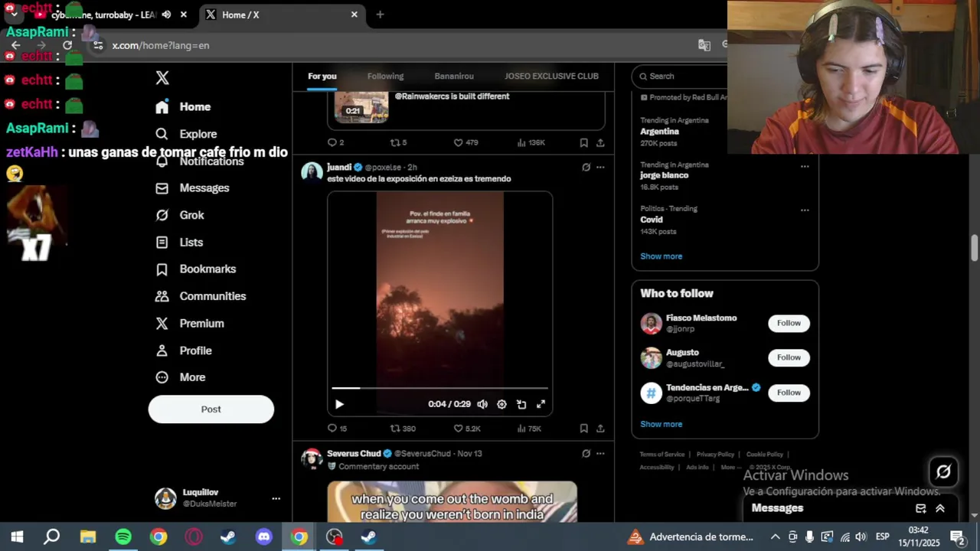Image resolution: width=980 pixels, height=551 pixels.
Task: Open Grok action on Severus Chud post
Action: pyautogui.click(x=586, y=453)
